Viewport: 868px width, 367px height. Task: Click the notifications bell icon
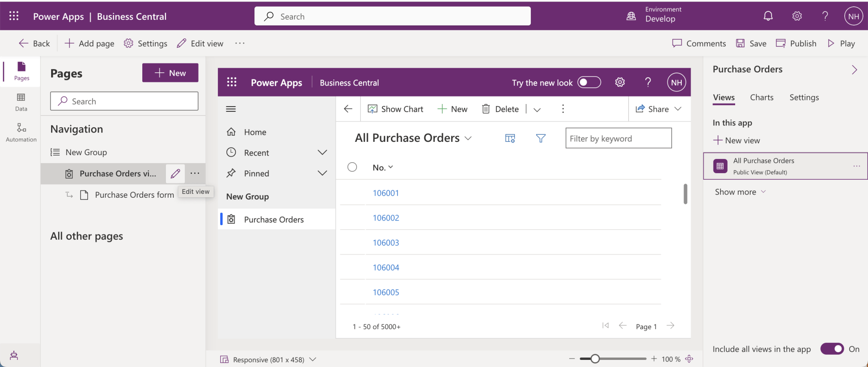(x=768, y=17)
